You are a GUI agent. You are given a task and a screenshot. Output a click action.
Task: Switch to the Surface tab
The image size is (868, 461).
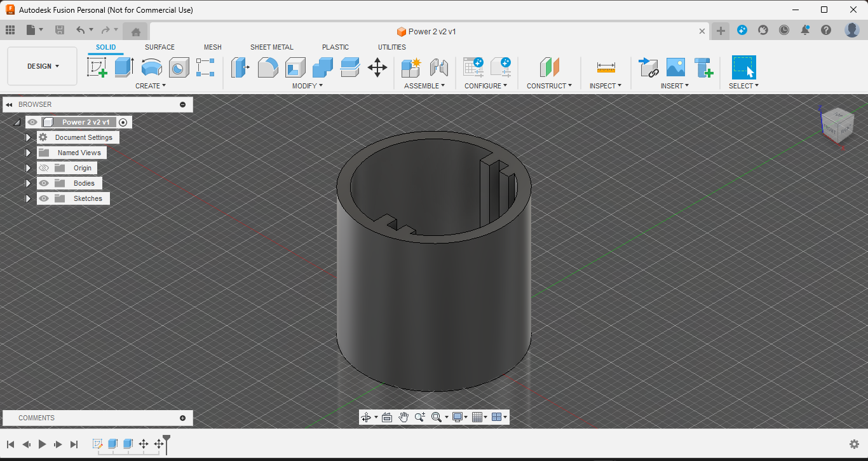click(159, 47)
